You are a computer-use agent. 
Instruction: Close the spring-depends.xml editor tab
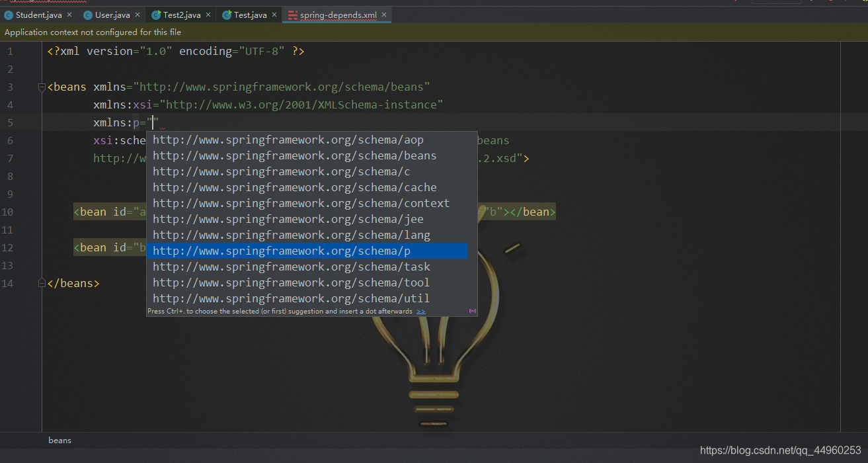(x=384, y=15)
